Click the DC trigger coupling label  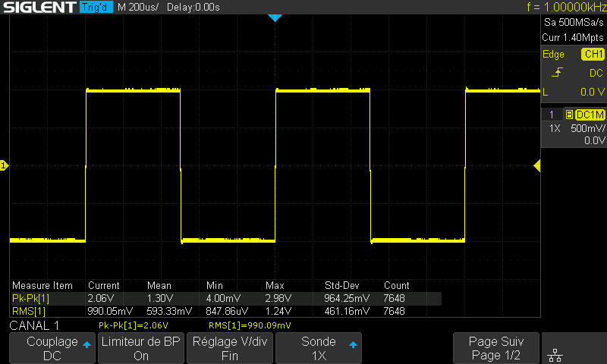click(x=596, y=73)
